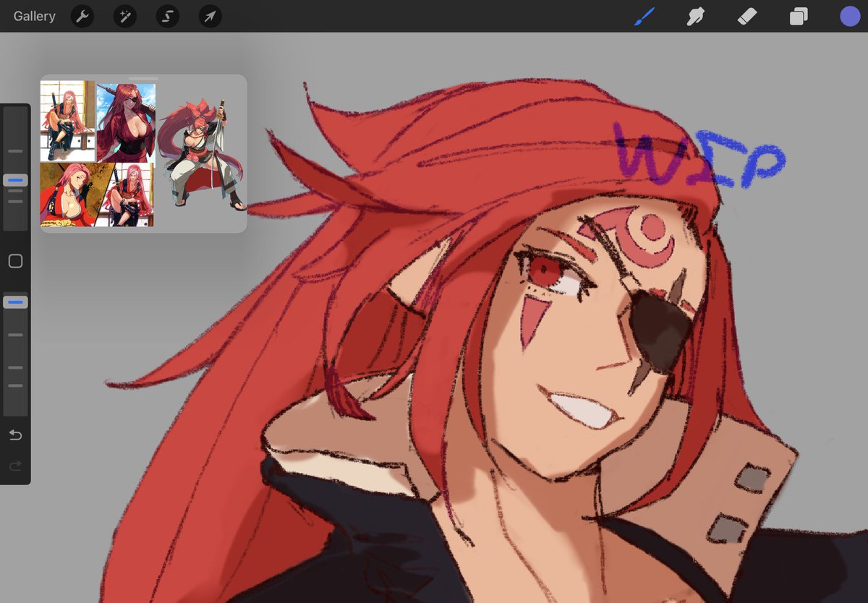This screenshot has height=603, width=868.
Task: Click the brush size slider handle
Action: point(15,180)
